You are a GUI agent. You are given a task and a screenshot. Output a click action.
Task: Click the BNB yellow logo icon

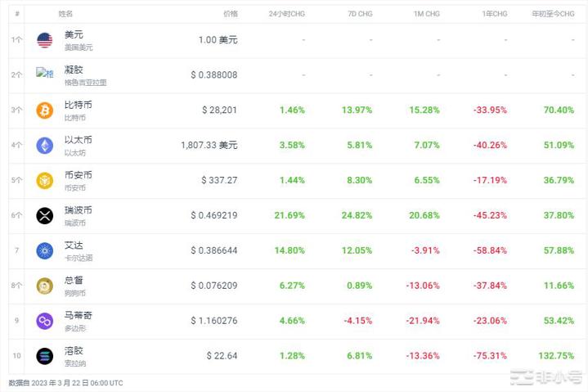pos(45,181)
